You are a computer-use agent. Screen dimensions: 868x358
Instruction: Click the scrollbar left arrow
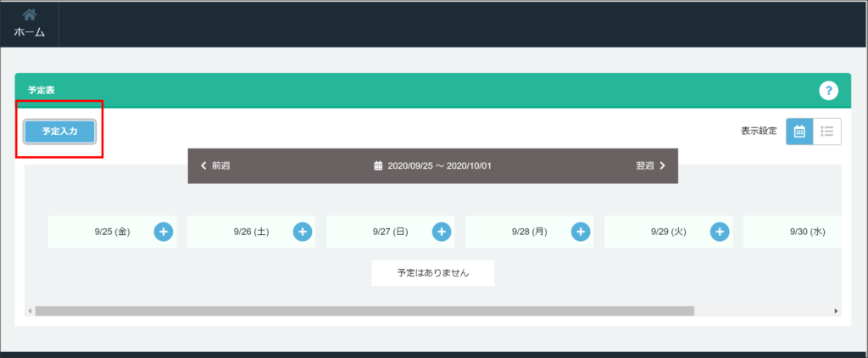(x=30, y=311)
